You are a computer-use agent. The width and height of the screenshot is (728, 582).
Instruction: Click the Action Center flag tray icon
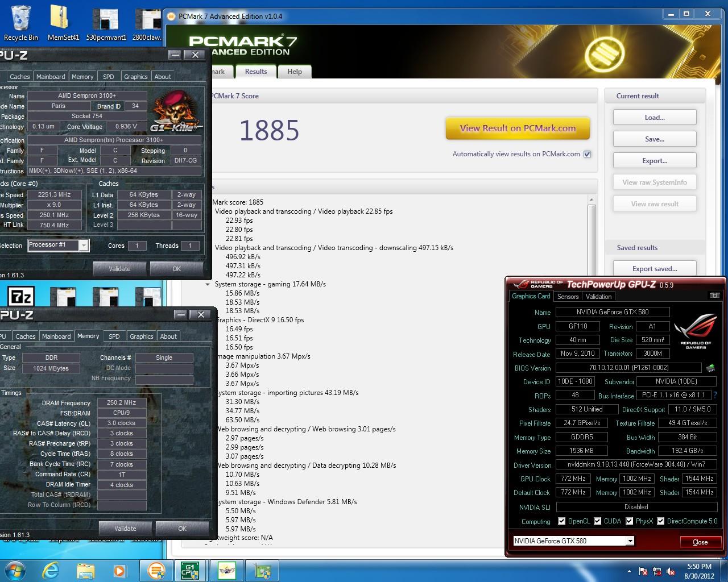pyautogui.click(x=643, y=571)
